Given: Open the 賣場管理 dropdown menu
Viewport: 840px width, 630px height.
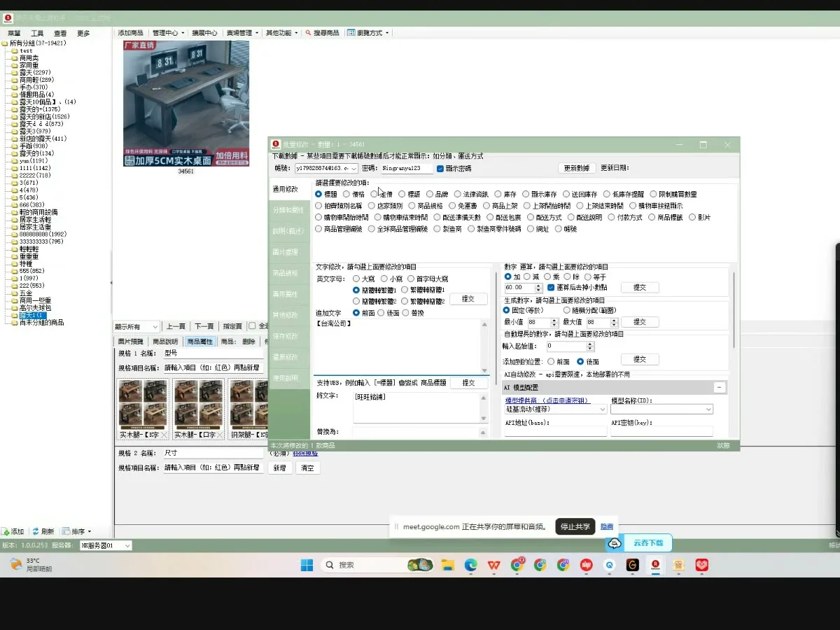Looking at the screenshot, I should (242, 33).
